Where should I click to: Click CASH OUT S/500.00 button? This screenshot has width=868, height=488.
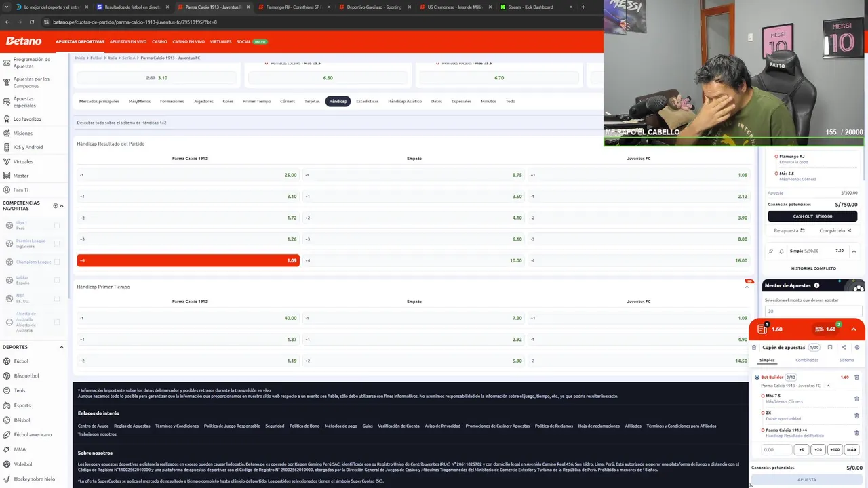click(812, 216)
